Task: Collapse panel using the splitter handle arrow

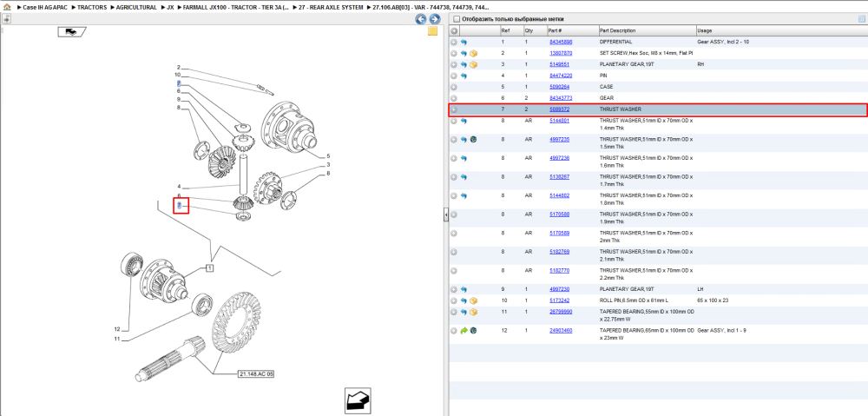Action: pos(445,215)
